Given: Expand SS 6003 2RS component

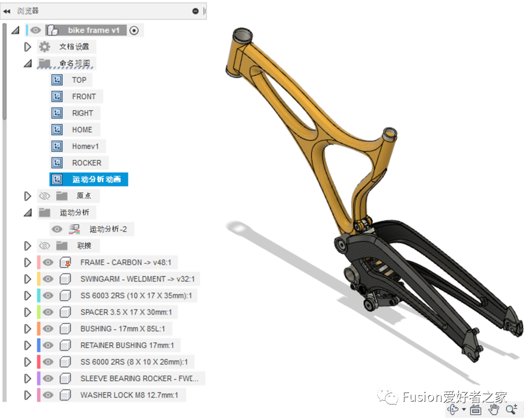Looking at the screenshot, I should point(27,296).
